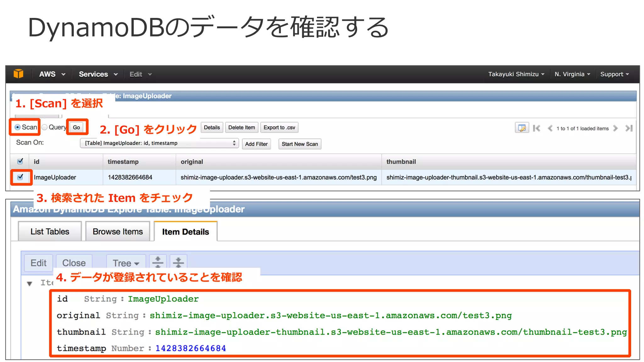Select the Query radio button
Image resolution: width=644 pixels, height=362 pixels.
click(x=45, y=127)
